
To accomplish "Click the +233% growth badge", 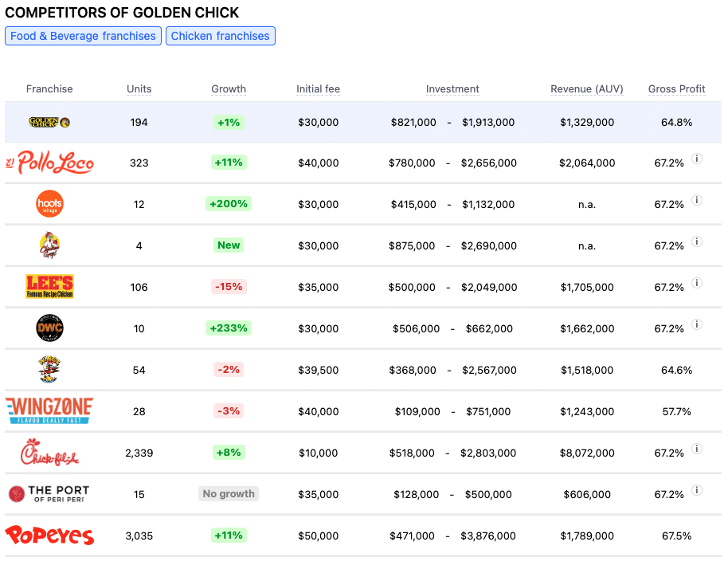I will pos(229,328).
